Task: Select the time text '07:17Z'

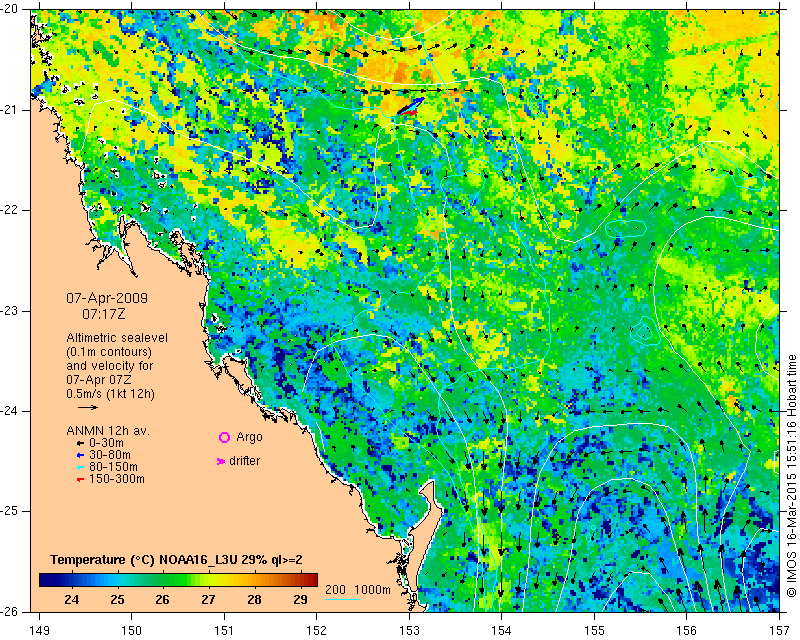Action: click(x=104, y=314)
